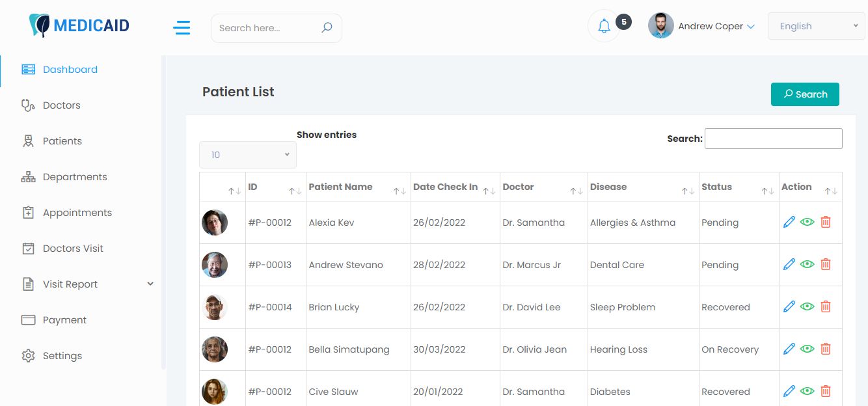View Alexia Kev's details via eye icon

(x=807, y=223)
